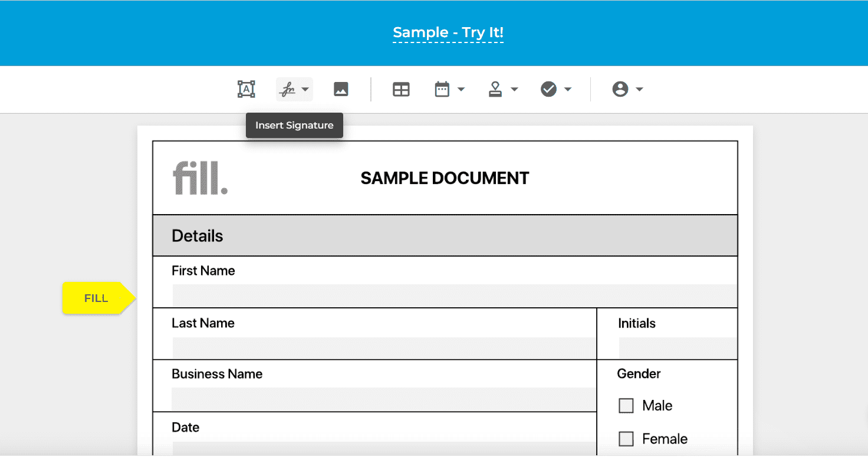Check the Male checkbox
868x473 pixels.
tap(626, 406)
